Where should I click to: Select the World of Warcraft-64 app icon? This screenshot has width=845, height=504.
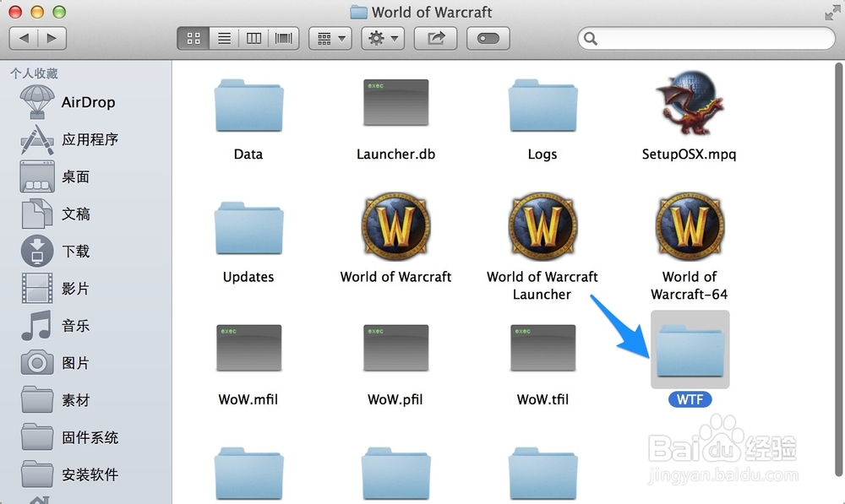690,226
